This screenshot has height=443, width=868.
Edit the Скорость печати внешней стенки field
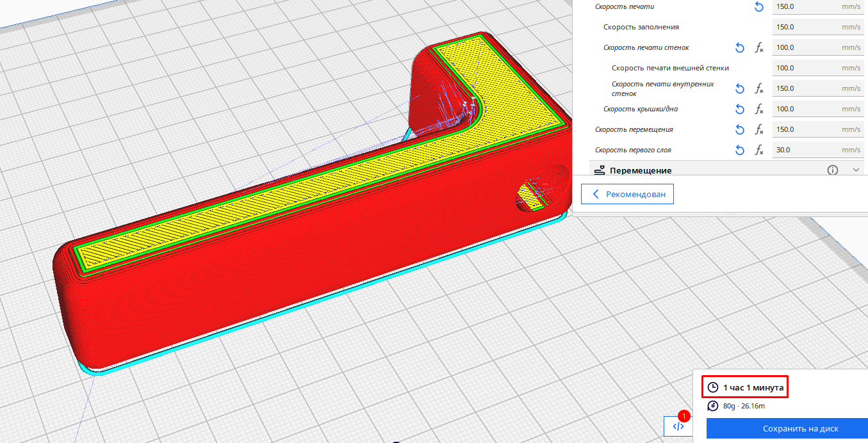click(807, 68)
